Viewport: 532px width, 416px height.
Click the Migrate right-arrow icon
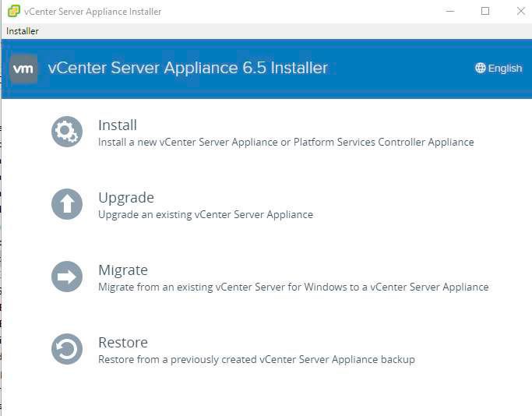coord(67,277)
